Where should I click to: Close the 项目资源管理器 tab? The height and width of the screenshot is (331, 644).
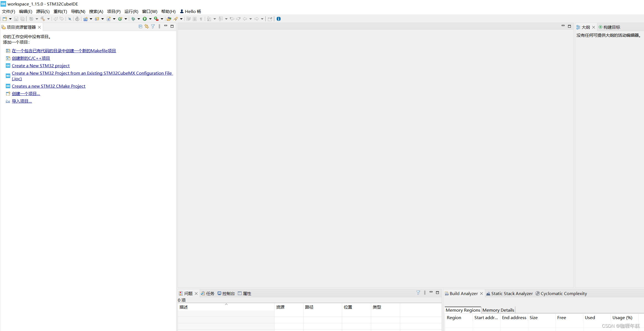pos(39,27)
